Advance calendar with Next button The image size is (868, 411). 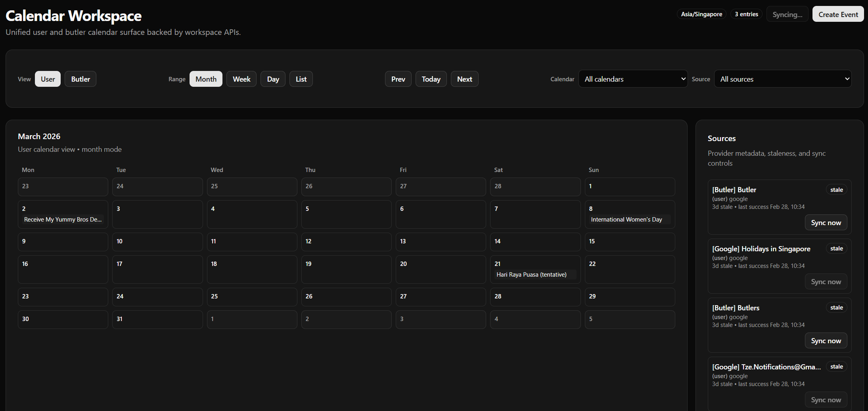pos(464,79)
